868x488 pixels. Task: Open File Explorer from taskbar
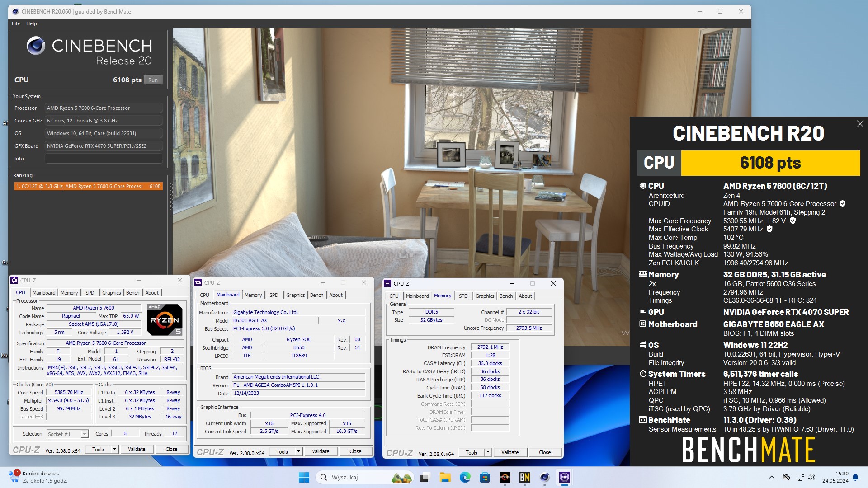[x=445, y=477]
